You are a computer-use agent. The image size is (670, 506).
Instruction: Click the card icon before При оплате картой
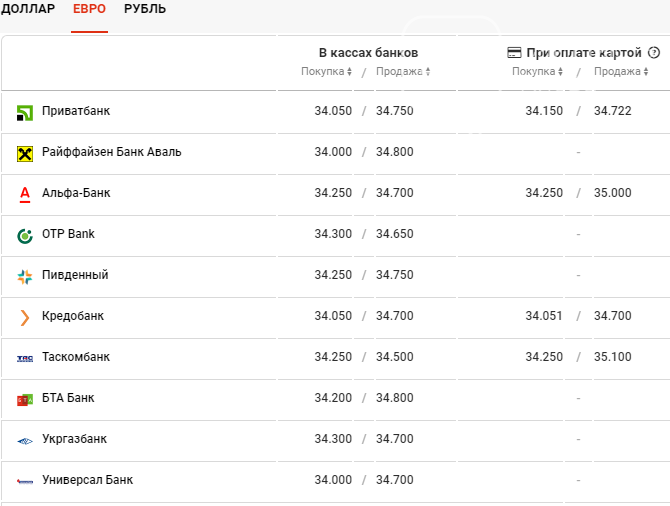point(514,53)
